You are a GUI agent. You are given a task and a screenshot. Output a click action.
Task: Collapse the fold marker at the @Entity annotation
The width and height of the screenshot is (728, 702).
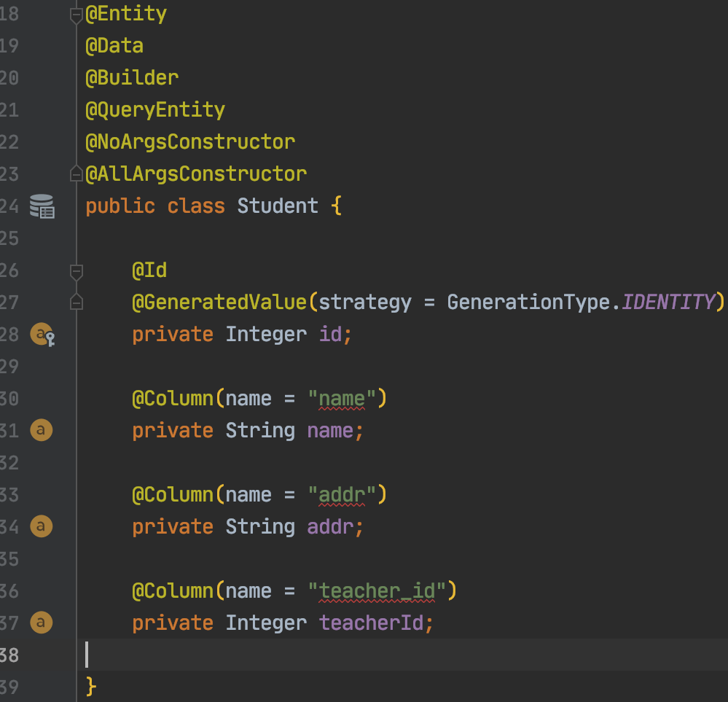click(x=76, y=14)
